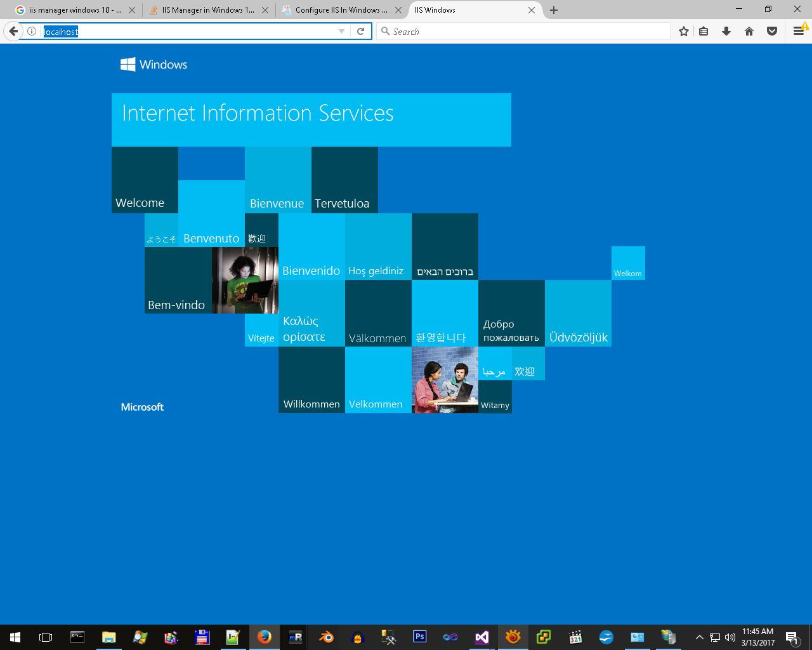
Task: Click the two people working photo
Action: [x=445, y=380]
